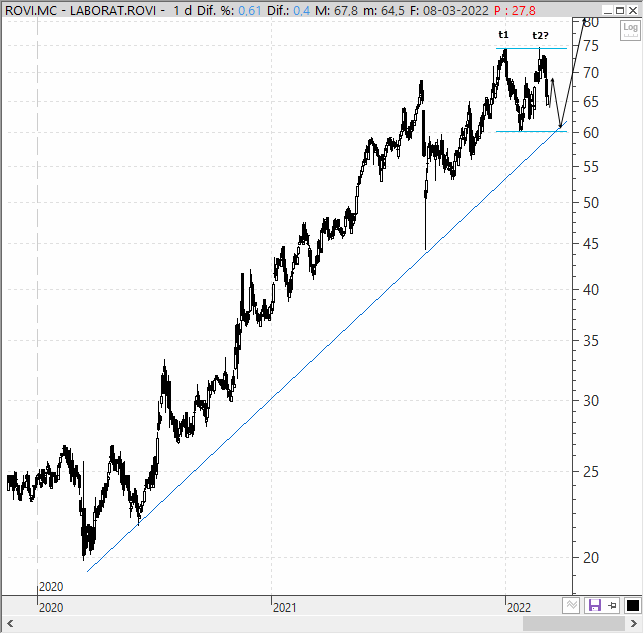Click the 80 price axis label

click(591, 23)
